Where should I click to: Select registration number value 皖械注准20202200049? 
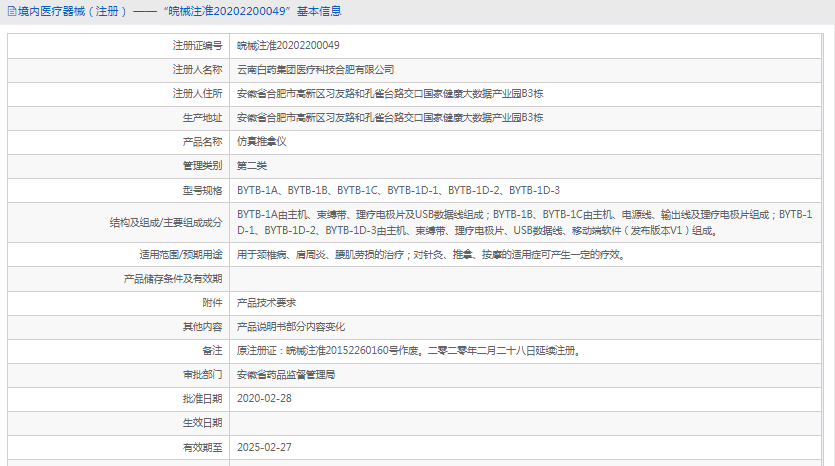(x=288, y=46)
